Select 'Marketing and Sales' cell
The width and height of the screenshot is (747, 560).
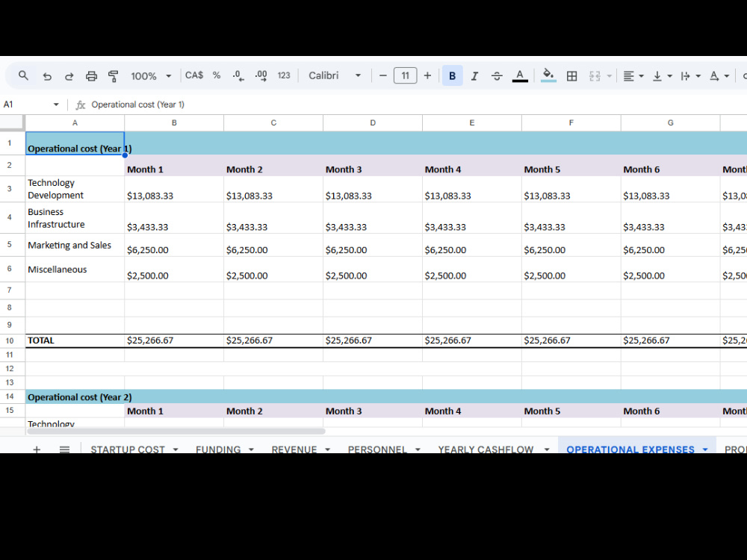[x=75, y=245]
